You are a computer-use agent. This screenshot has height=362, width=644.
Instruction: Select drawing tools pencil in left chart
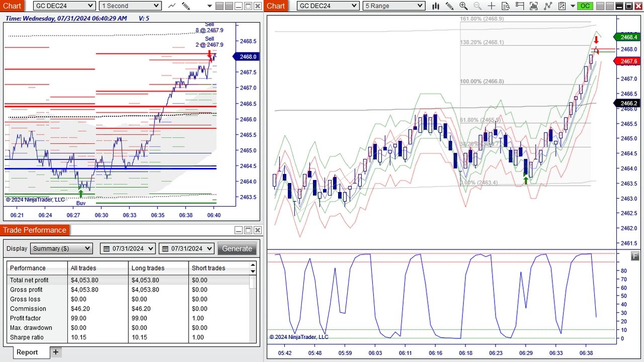pyautogui.click(x=186, y=6)
